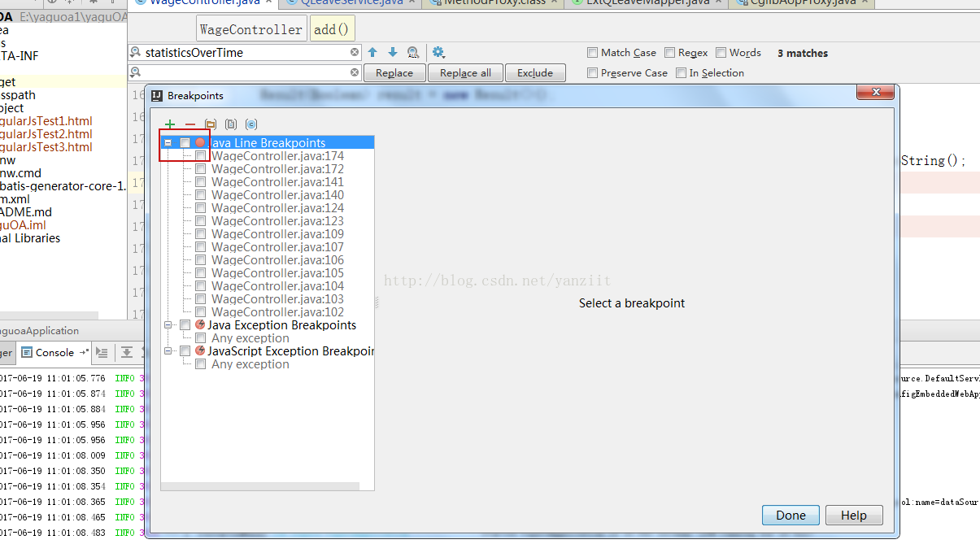Toggle checkbox for WageController.java:172

(x=200, y=168)
